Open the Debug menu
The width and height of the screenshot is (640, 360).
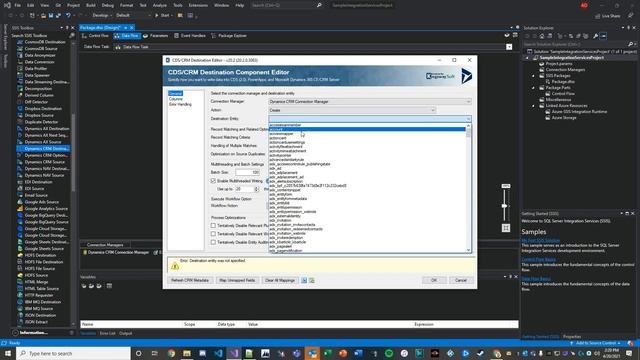pyautogui.click(x=108, y=5)
